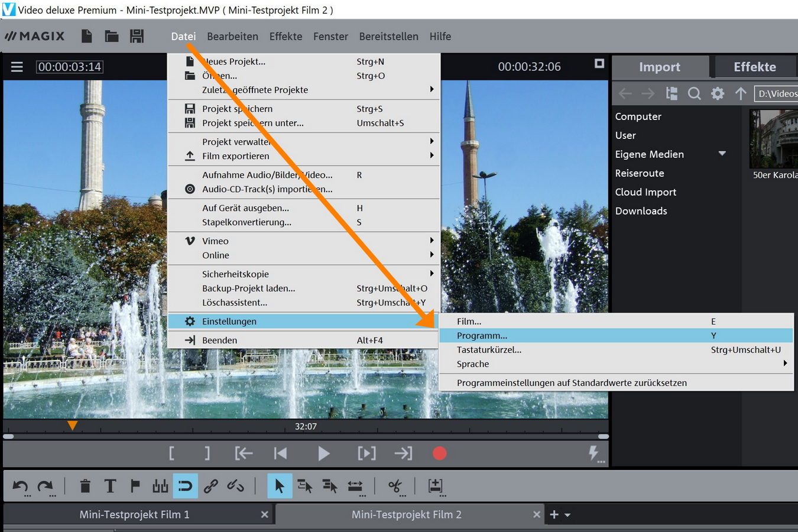
Task: Open the Effekte menu
Action: 286,36
